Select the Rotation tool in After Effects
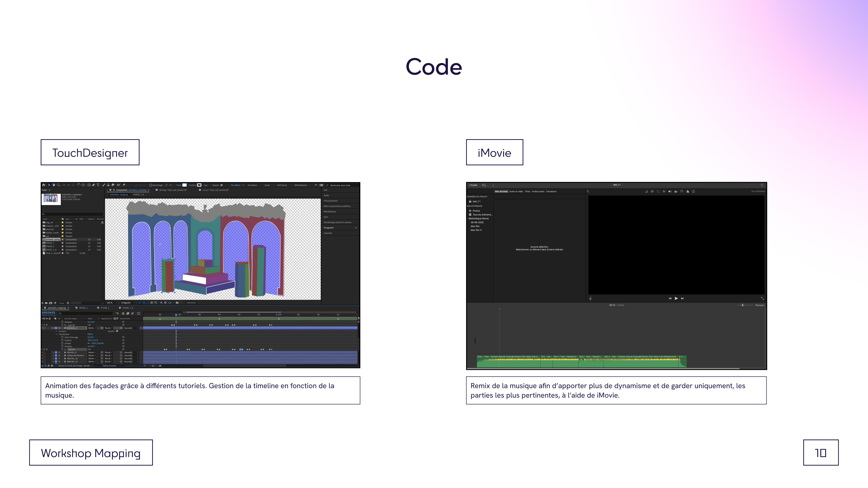The image size is (868, 488). (79, 185)
